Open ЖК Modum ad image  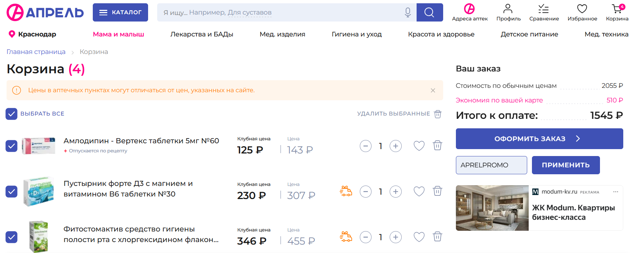coord(492,208)
